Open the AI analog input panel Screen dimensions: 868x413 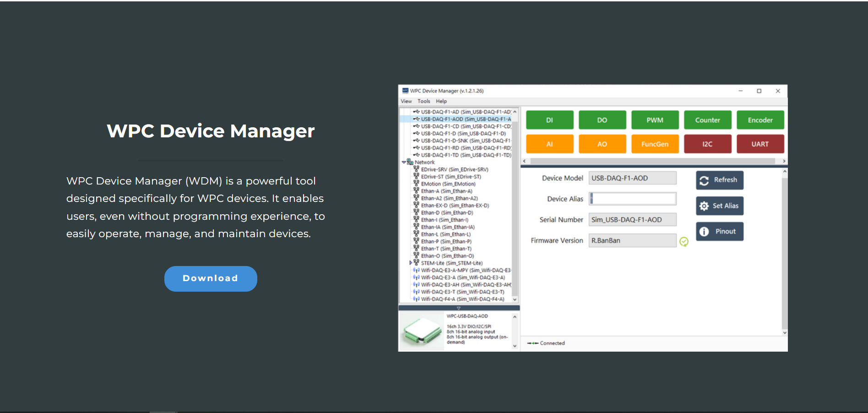pyautogui.click(x=549, y=144)
